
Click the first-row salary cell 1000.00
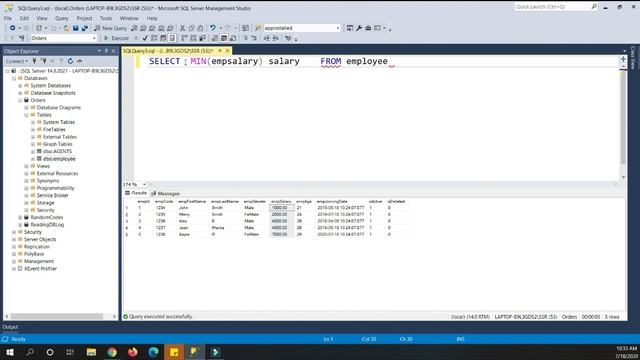coord(281,208)
